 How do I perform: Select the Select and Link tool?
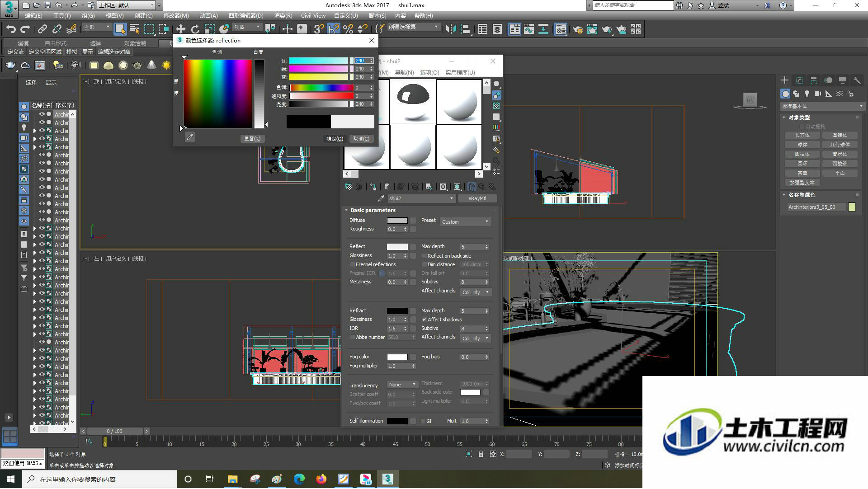[x=42, y=29]
